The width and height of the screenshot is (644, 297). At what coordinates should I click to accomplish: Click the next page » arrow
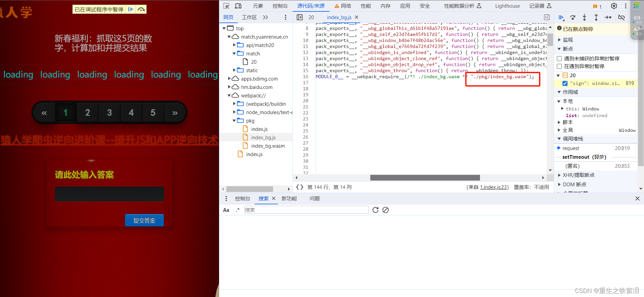click(x=175, y=113)
